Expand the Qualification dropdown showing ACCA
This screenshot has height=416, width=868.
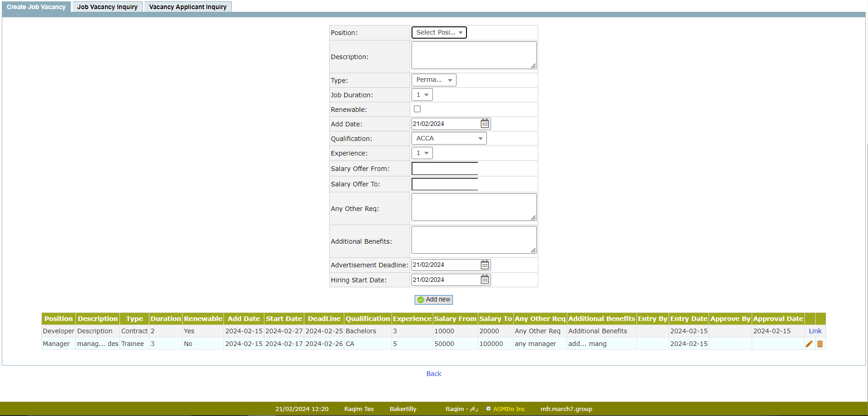(x=449, y=138)
